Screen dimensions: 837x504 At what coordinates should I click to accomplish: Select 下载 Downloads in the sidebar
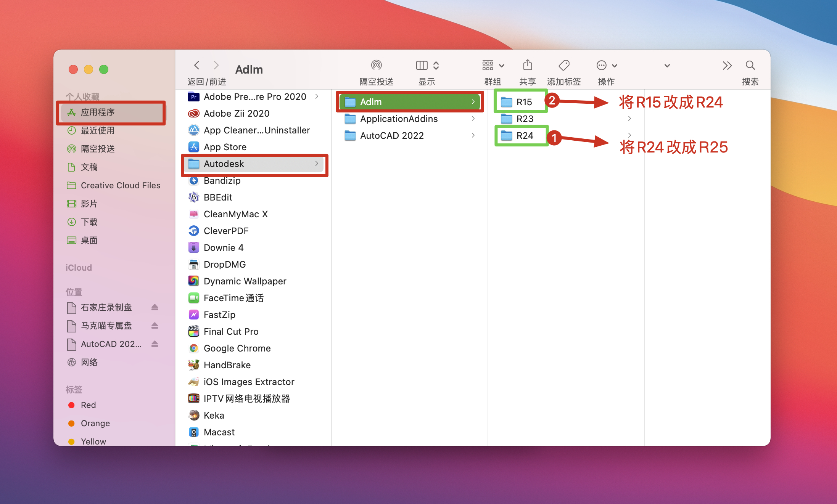coord(89,222)
